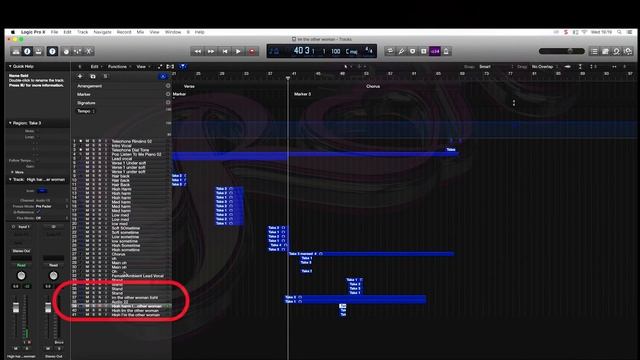Adjust the master volume slider
Screen dimensions: 640x360
tap(562, 51)
